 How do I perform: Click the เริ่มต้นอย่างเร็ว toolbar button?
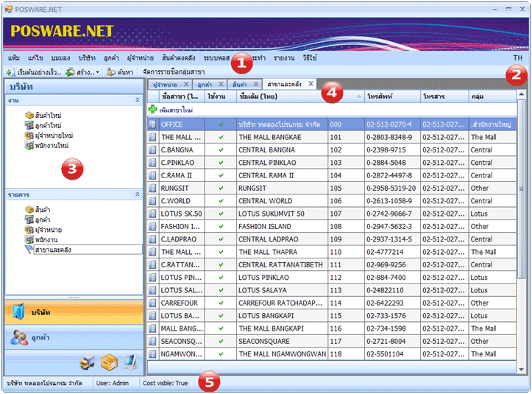[x=35, y=72]
